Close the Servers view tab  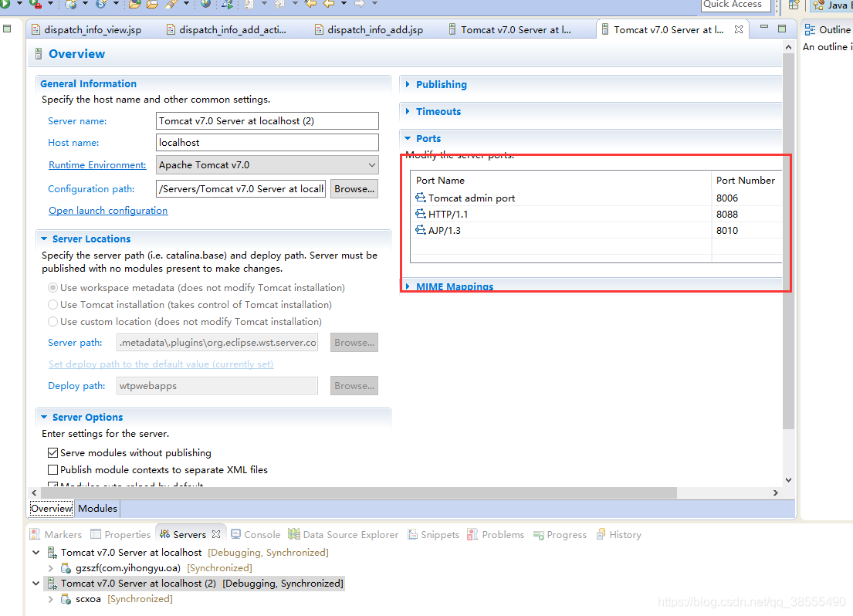[x=216, y=534]
